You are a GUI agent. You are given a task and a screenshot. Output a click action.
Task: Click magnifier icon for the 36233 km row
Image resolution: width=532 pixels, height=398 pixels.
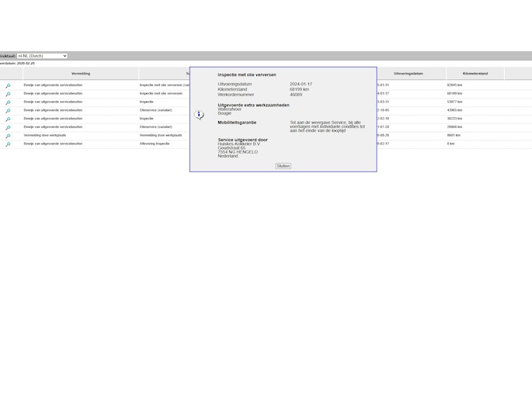pos(8,119)
